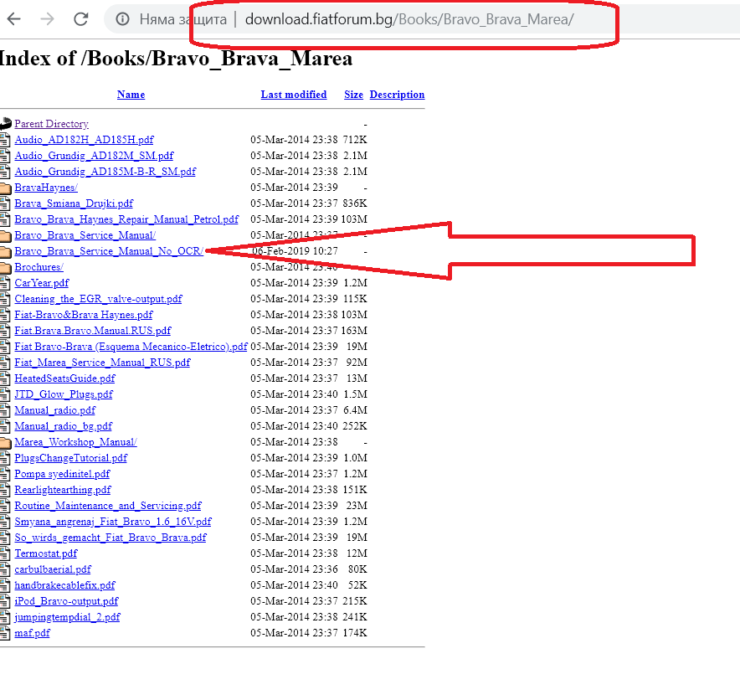The image size is (740, 700).
Task: Click the Brochures folder icon
Action: (6, 267)
